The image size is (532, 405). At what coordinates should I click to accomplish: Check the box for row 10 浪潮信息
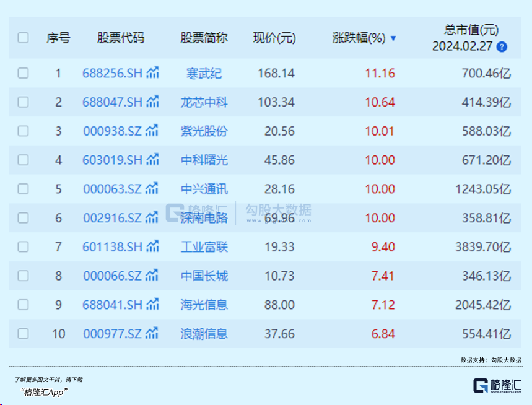pyautogui.click(x=23, y=334)
